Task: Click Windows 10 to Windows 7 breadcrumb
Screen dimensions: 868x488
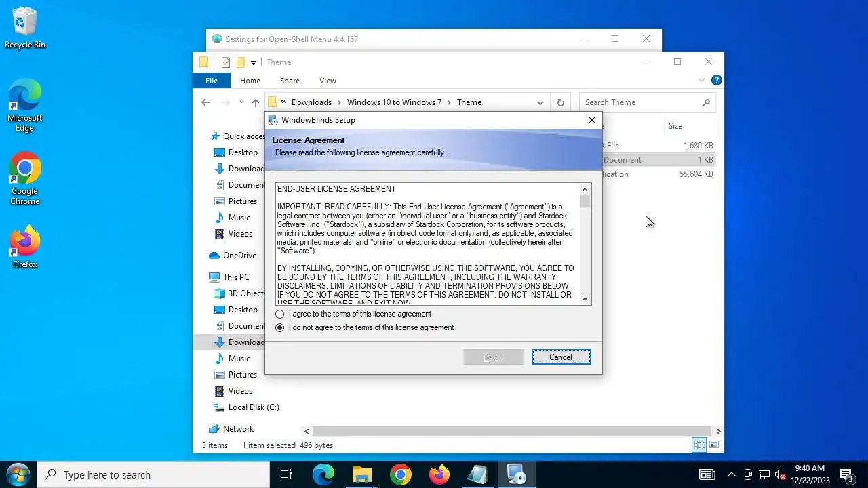Action: [394, 102]
